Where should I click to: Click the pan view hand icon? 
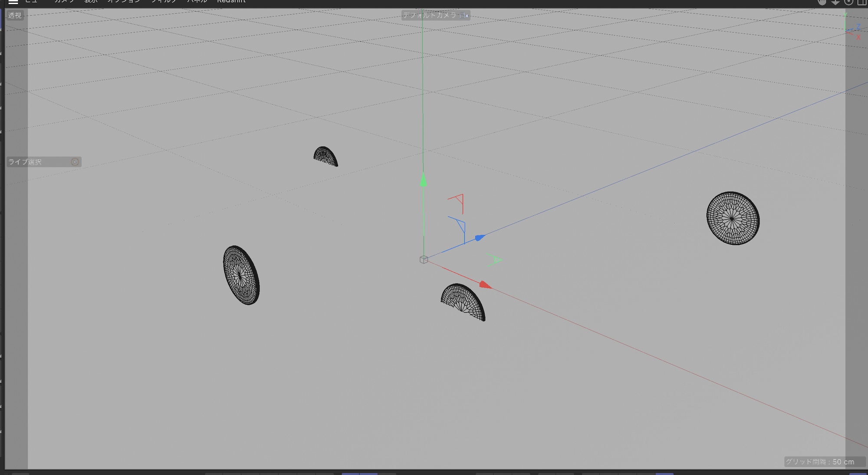click(822, 2)
